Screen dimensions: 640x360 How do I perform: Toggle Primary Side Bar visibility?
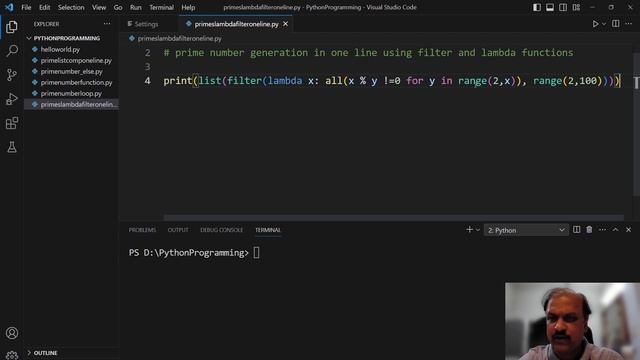point(537,7)
